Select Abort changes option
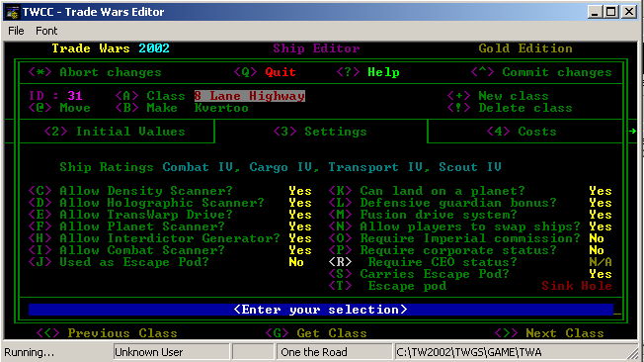The width and height of the screenshot is (644, 362). point(95,72)
